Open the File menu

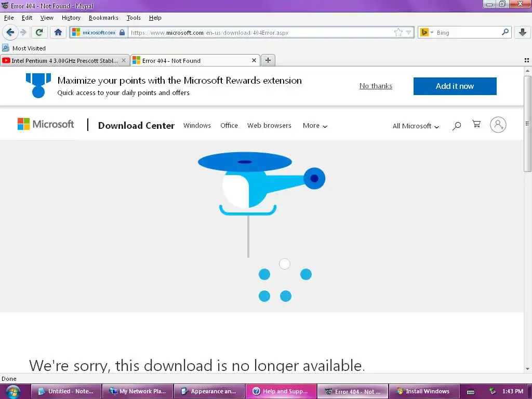(9, 18)
